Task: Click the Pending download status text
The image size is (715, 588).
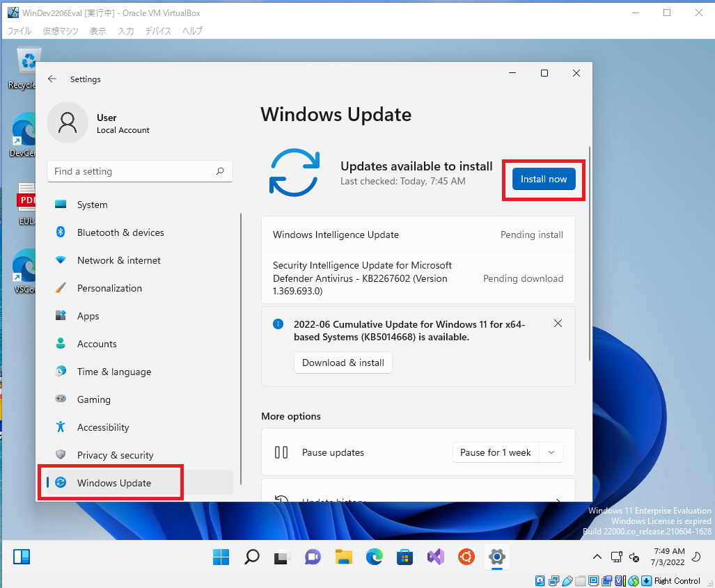Action: 523,278
